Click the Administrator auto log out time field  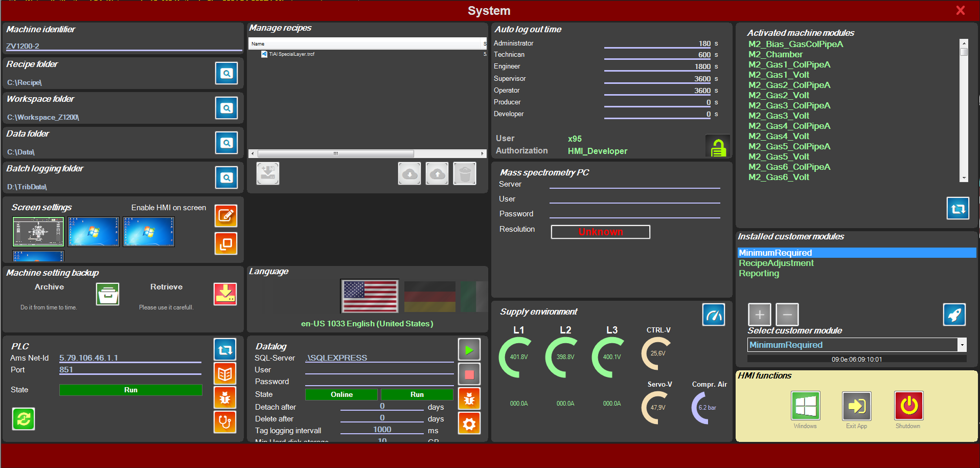tap(657, 44)
